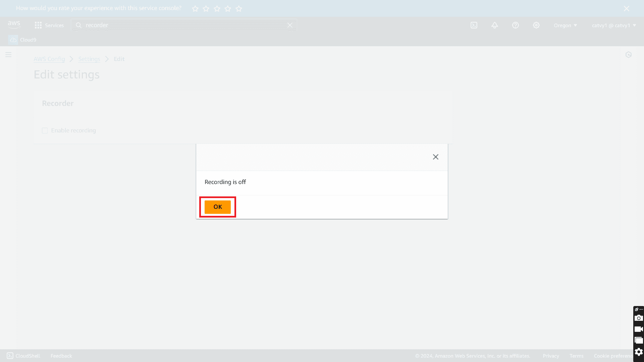The width and height of the screenshot is (644, 362).
Task: Click the Recording is off message
Action: (225, 182)
